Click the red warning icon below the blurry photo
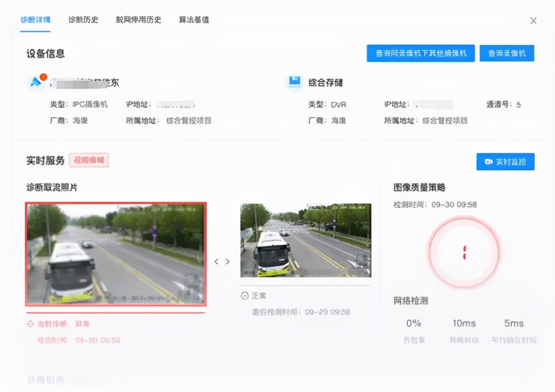This screenshot has height=392, width=555. point(30,324)
